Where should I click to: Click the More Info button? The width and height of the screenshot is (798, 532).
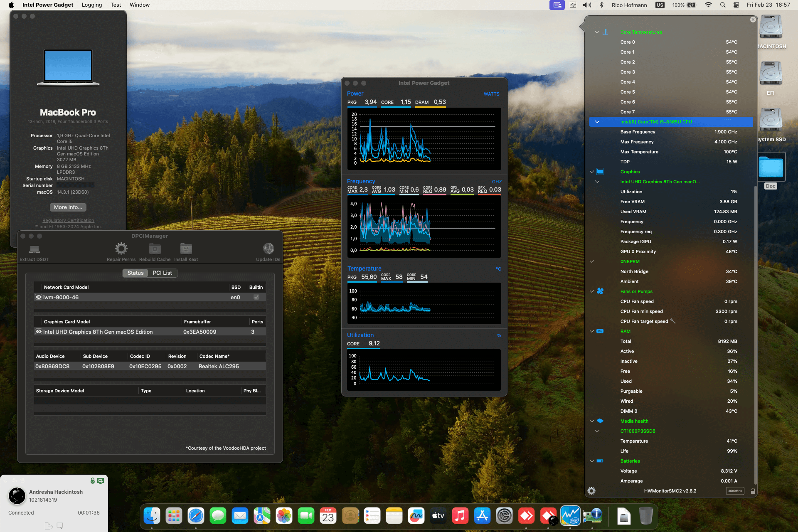[68, 207]
